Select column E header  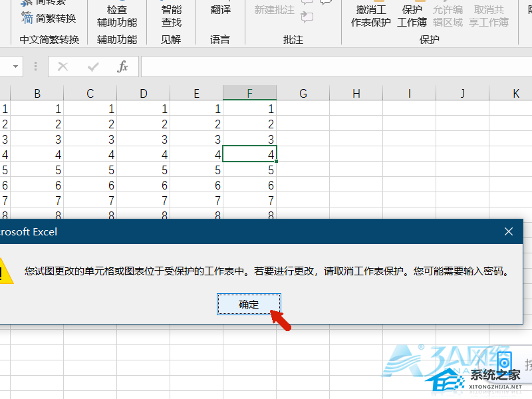click(196, 93)
